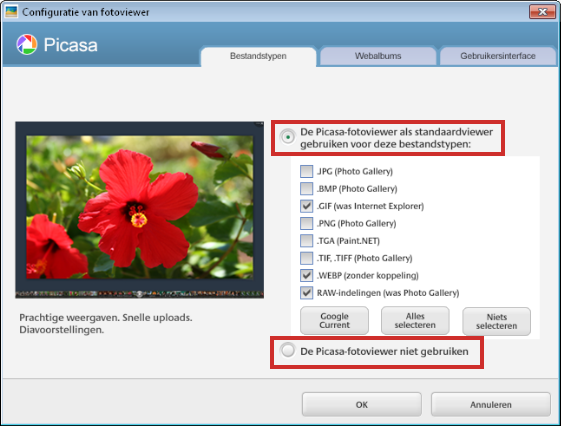Open the Gebruikersinterface tab

498,56
